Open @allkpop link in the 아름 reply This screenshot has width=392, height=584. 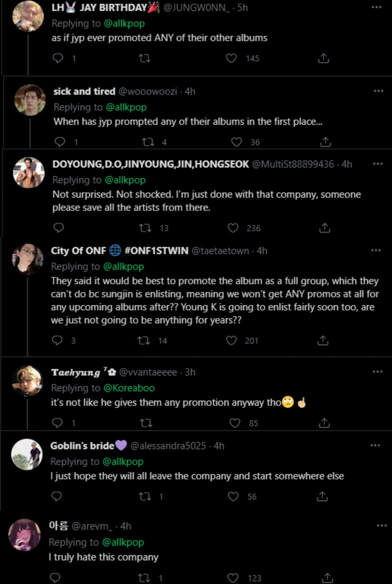tap(123, 542)
